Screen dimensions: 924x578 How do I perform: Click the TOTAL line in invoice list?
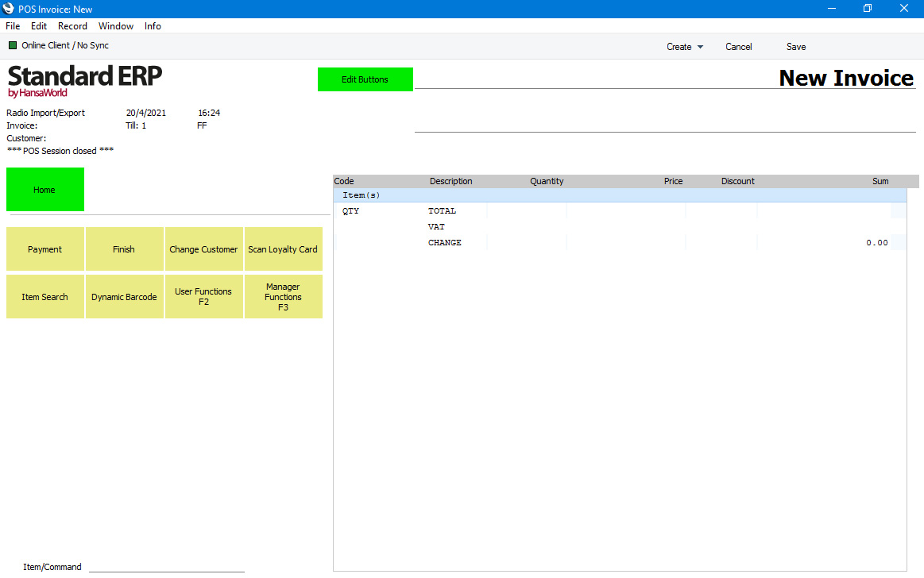tap(442, 210)
